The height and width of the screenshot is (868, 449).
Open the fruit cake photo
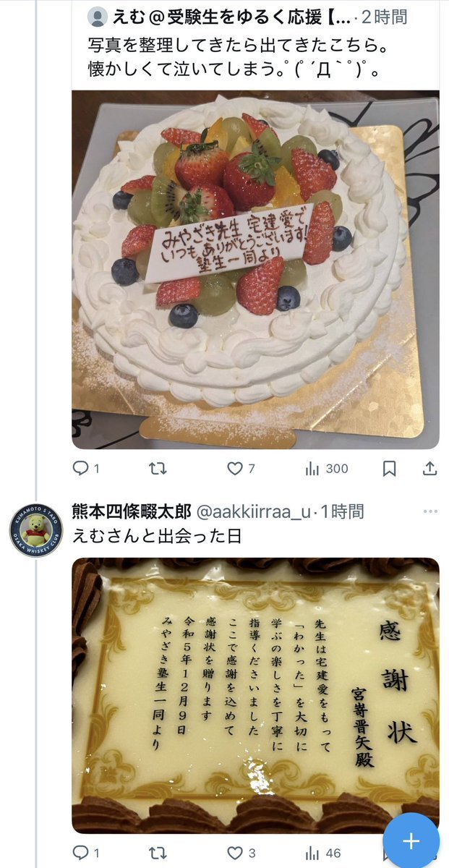(255, 269)
